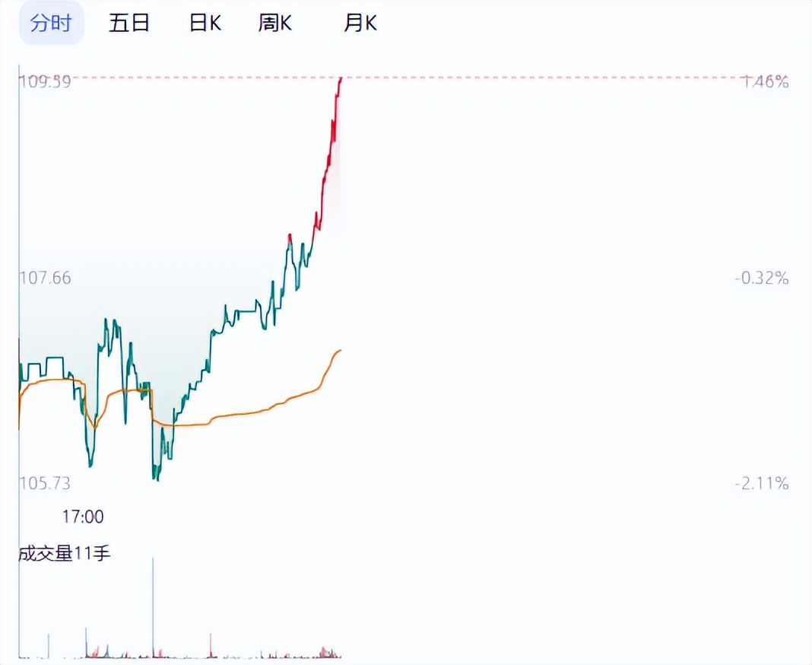Viewport: 812px width, 665px height.
Task: Select the 分时 (minute) chart tab
Action: click(x=50, y=23)
